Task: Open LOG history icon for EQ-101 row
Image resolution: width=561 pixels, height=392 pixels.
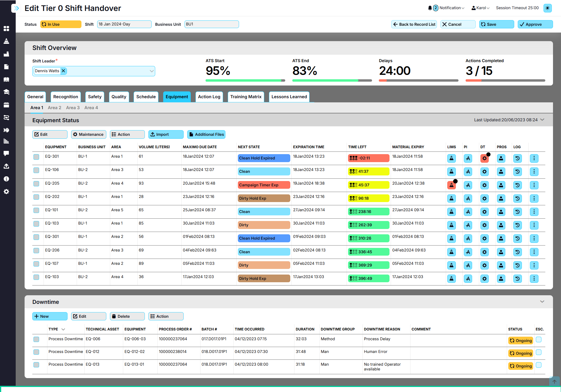Action: pos(517,212)
